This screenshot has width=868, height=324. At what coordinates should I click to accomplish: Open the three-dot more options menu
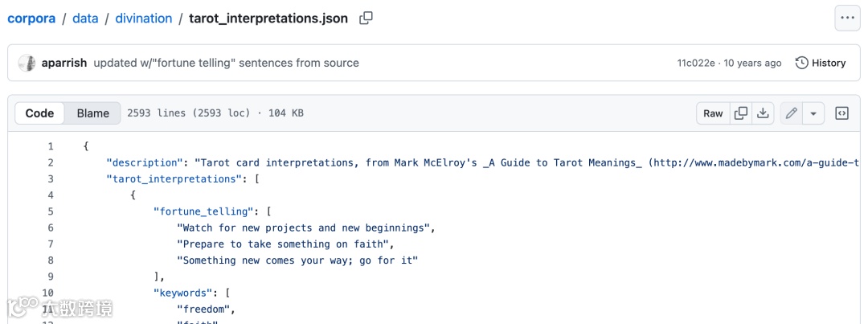[847, 18]
